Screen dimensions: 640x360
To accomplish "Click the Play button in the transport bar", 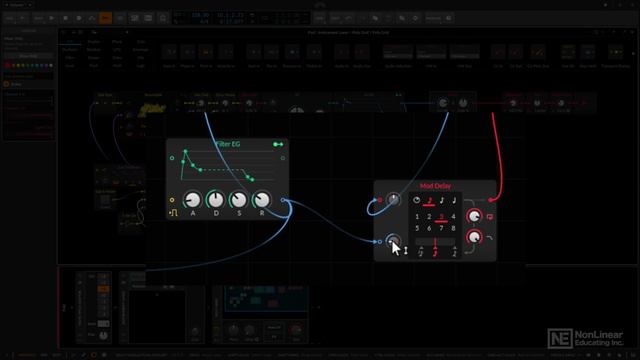I will pos(51,18).
